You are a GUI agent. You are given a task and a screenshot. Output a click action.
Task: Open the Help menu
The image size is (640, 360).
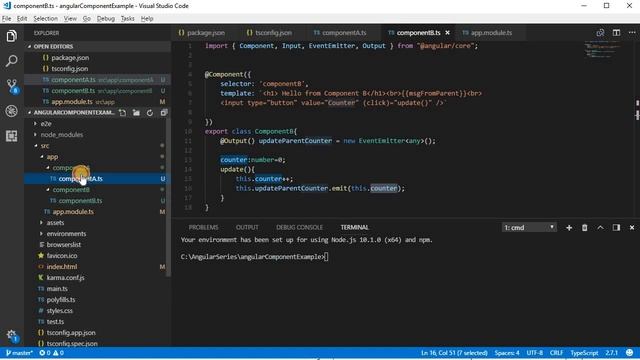[x=147, y=18]
